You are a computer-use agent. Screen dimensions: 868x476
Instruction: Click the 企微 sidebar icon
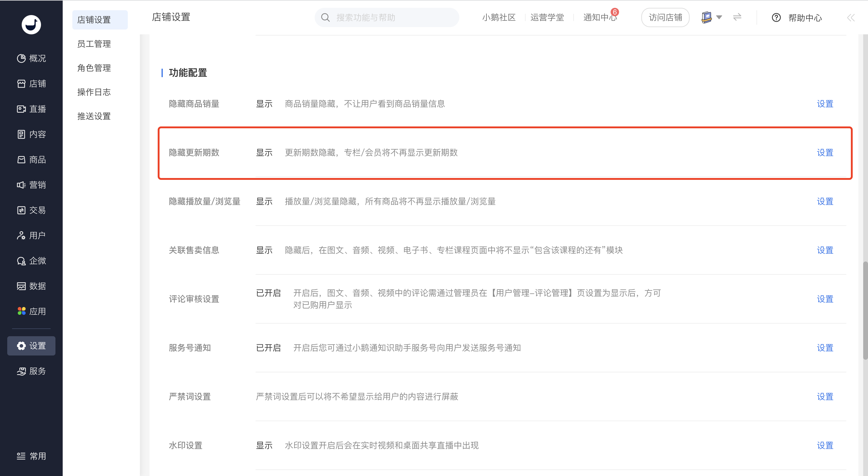21,261
